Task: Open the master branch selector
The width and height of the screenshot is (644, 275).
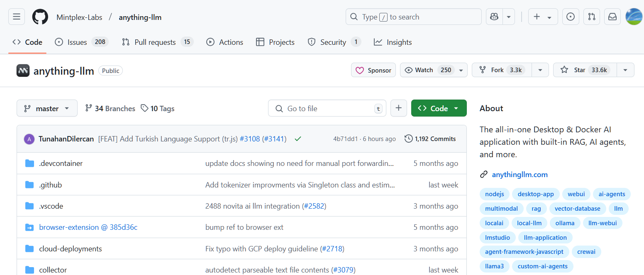Action: tap(47, 108)
